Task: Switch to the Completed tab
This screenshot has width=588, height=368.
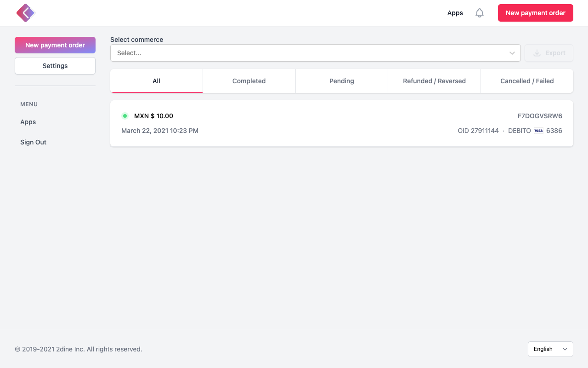Action: click(249, 81)
